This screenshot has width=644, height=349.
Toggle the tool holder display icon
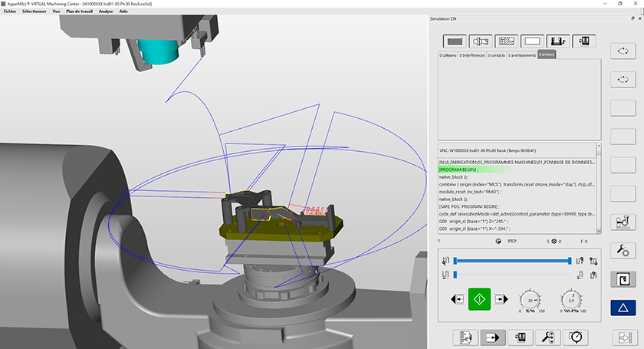point(481,41)
